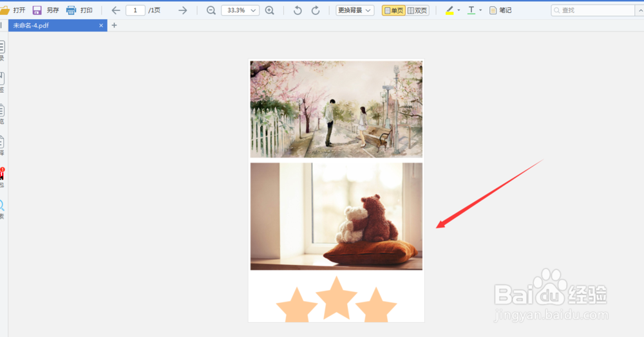Select the text underline T tool
The image size is (644, 337).
(x=471, y=10)
